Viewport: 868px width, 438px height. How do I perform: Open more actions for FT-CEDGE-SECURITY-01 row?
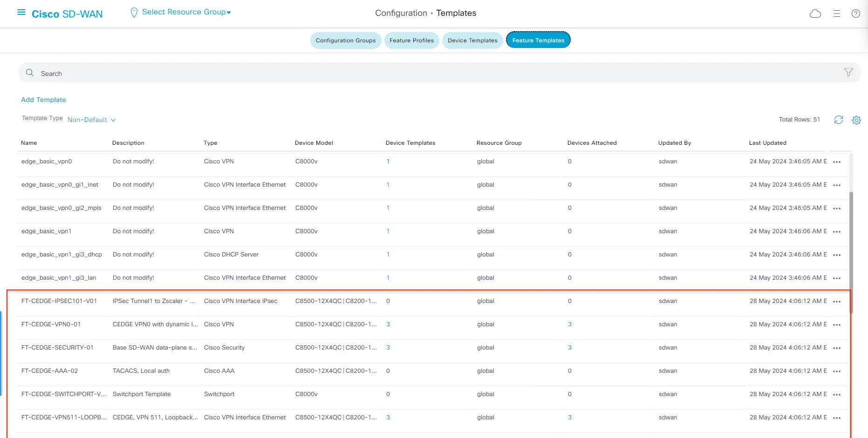pyautogui.click(x=837, y=348)
